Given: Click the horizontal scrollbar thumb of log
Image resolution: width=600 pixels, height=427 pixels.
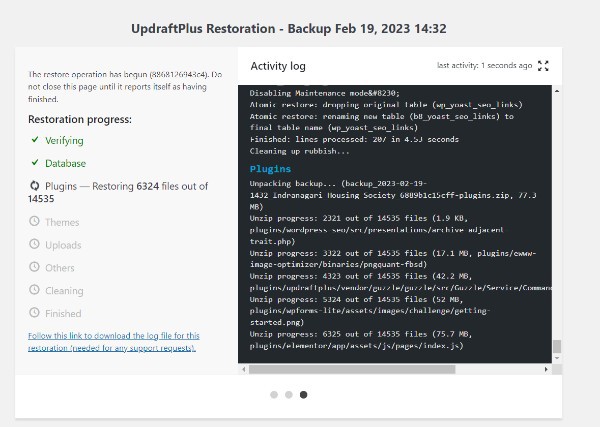Looking at the screenshot, I should pos(352,369).
